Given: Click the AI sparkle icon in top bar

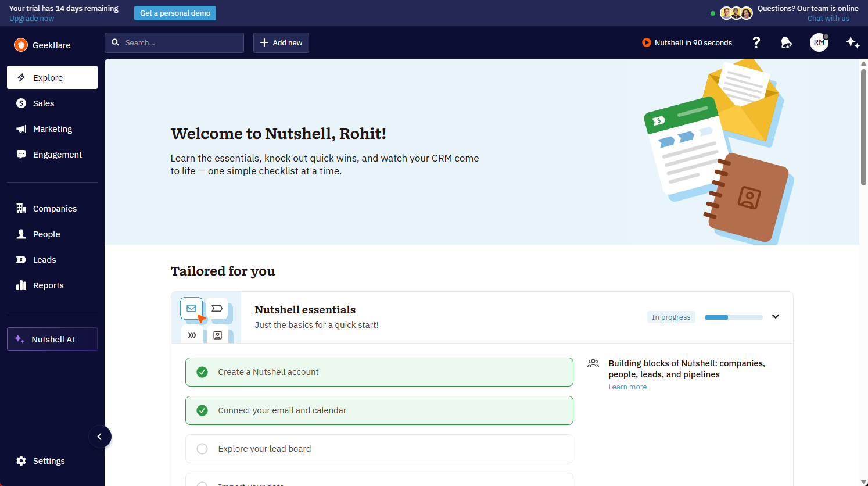Looking at the screenshot, I should (852, 42).
